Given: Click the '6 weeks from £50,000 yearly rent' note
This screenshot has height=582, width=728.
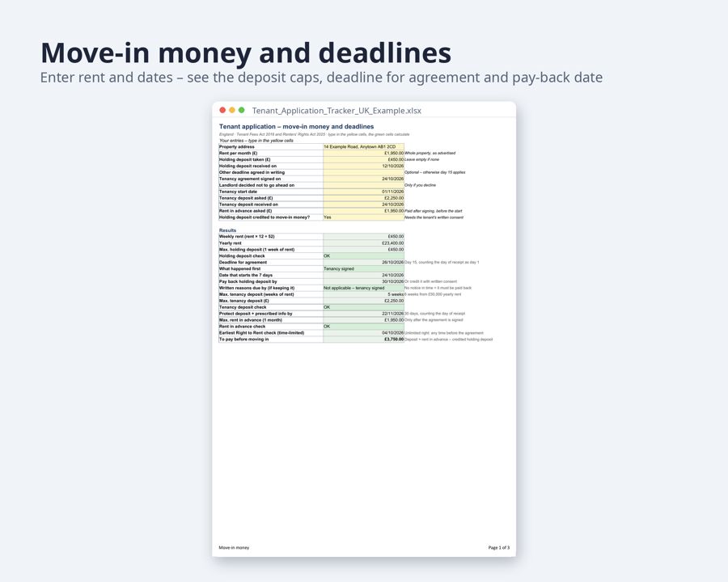Looking at the screenshot, I should pos(433,294).
